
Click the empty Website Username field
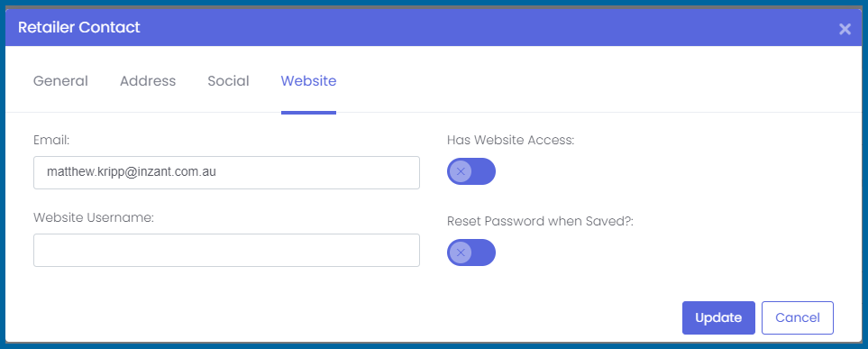click(226, 250)
